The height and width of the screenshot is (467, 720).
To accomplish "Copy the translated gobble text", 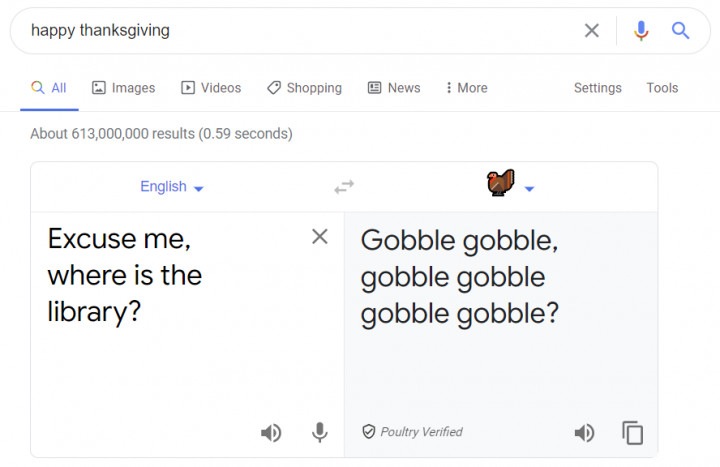I will tap(632, 433).
